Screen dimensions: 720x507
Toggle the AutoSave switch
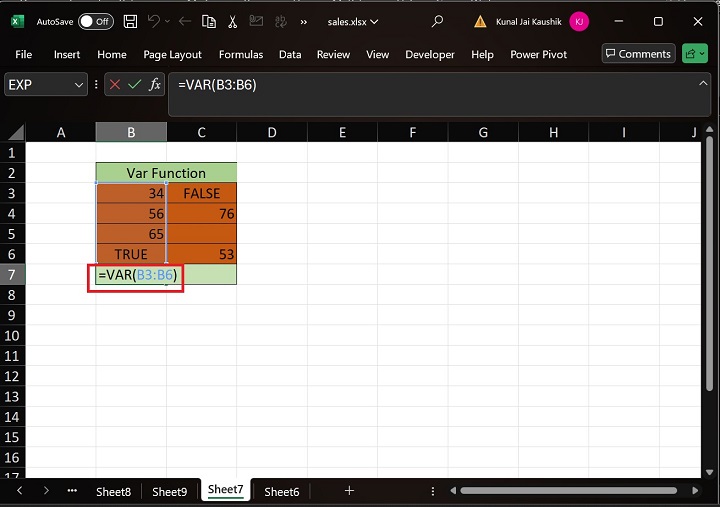[96, 22]
